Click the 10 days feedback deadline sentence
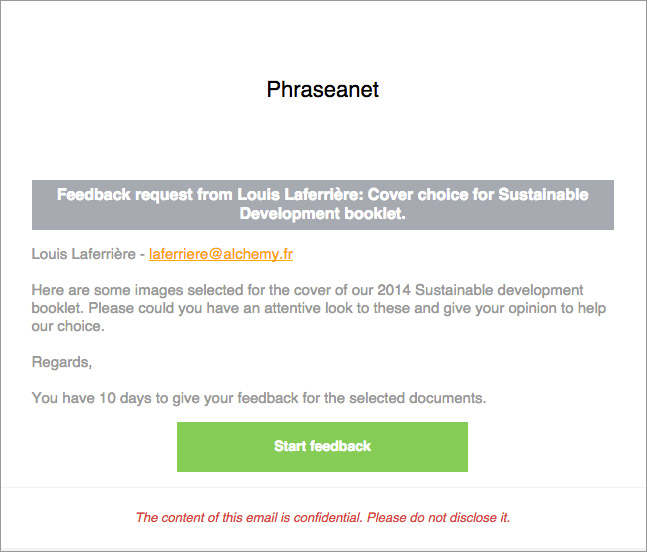 (x=259, y=398)
